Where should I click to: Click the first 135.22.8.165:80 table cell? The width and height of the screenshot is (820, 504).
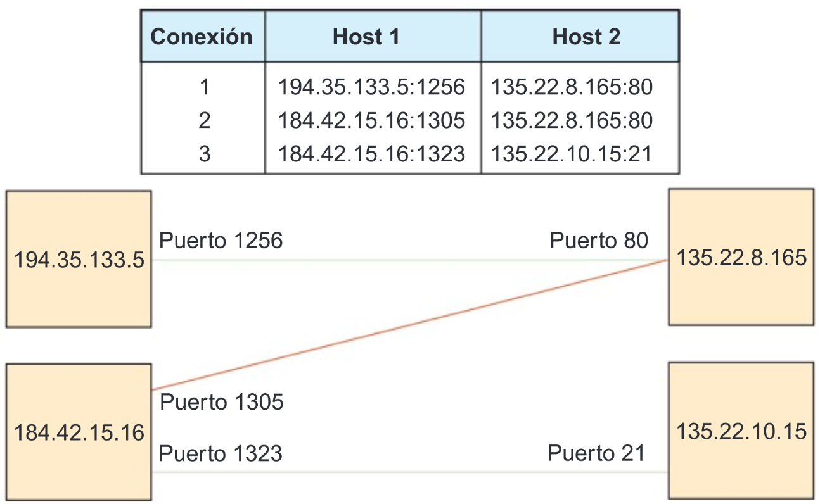572,87
